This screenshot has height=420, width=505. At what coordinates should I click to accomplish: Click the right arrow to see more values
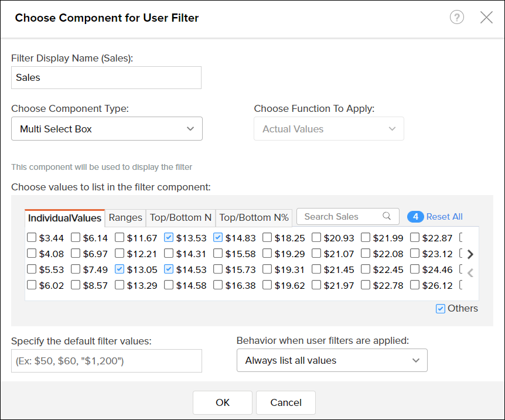(x=470, y=254)
